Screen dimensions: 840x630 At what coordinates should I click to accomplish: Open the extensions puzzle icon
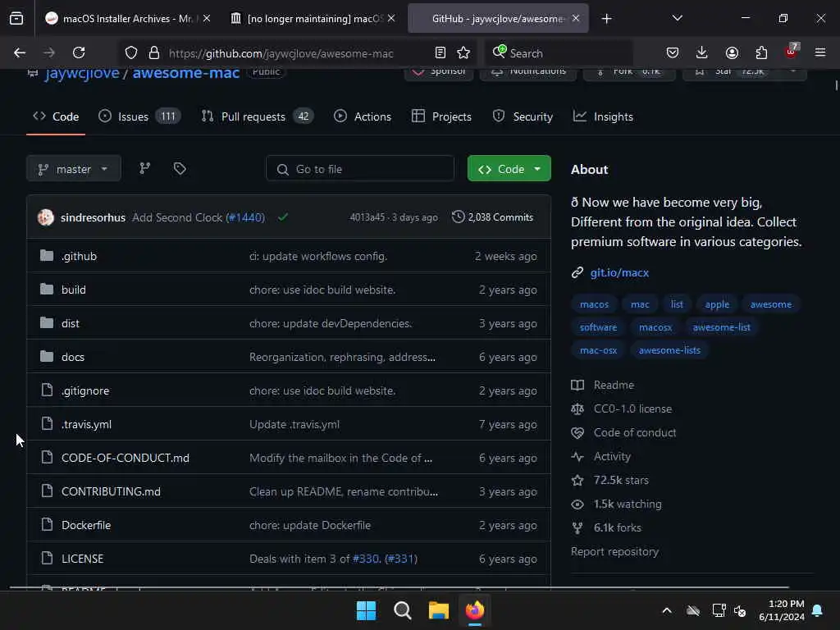click(761, 52)
